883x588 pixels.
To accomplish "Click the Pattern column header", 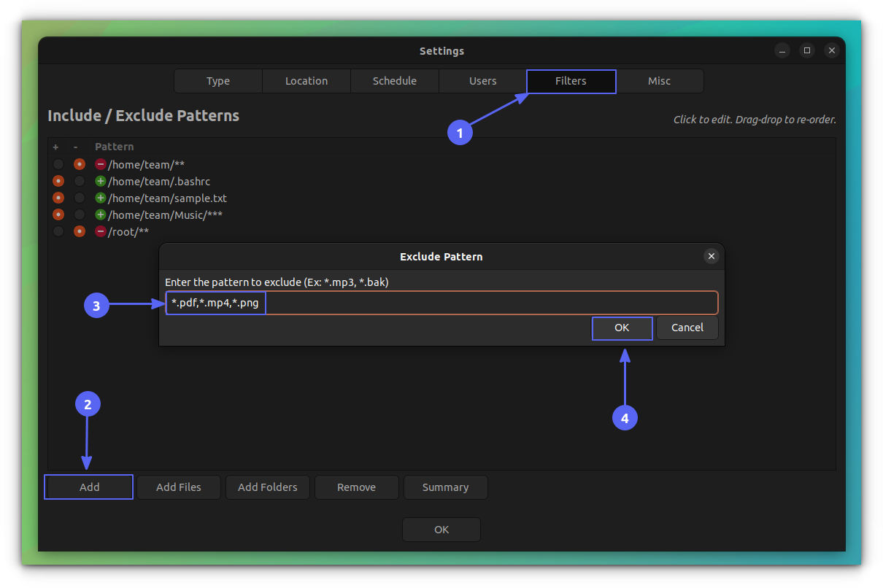I will pyautogui.click(x=115, y=147).
